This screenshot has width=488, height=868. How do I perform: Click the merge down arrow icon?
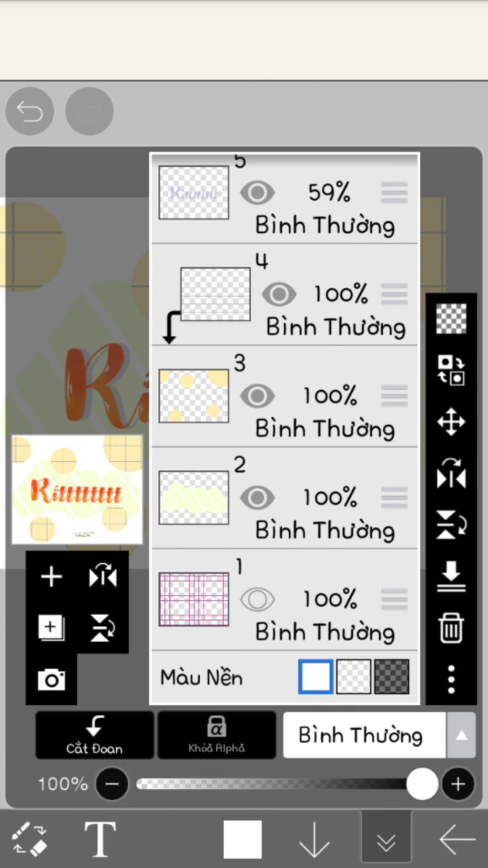point(451,576)
